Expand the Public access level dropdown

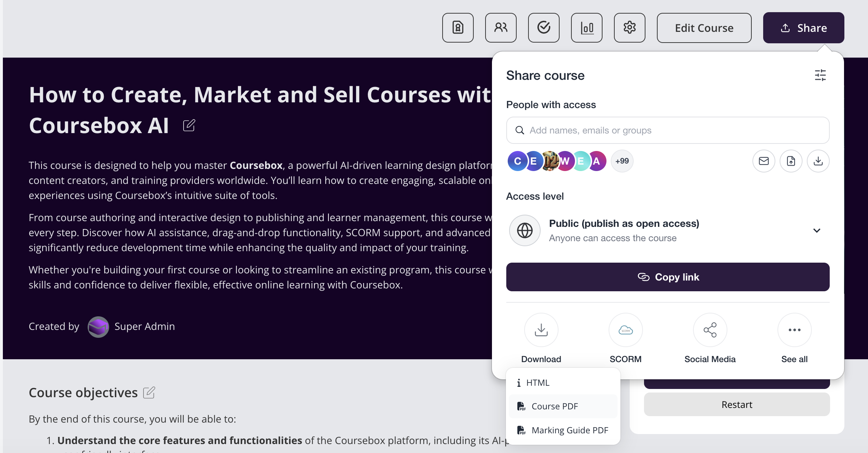pyautogui.click(x=816, y=230)
